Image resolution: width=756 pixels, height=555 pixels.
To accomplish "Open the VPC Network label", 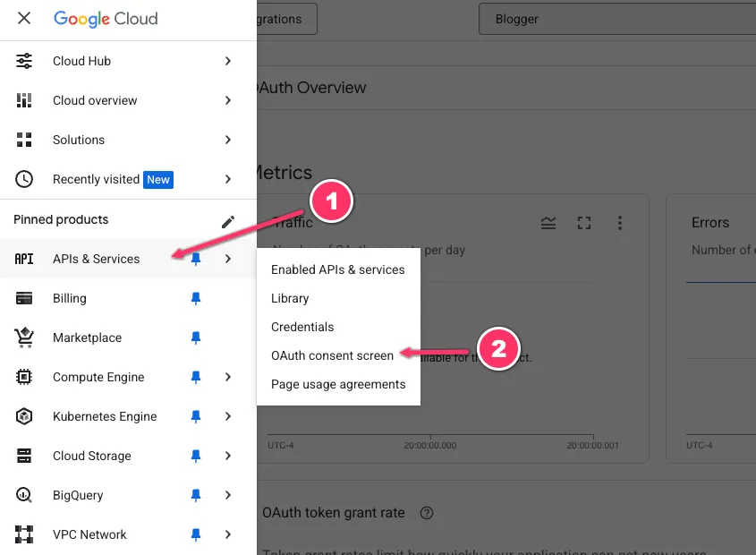I will [x=89, y=534].
